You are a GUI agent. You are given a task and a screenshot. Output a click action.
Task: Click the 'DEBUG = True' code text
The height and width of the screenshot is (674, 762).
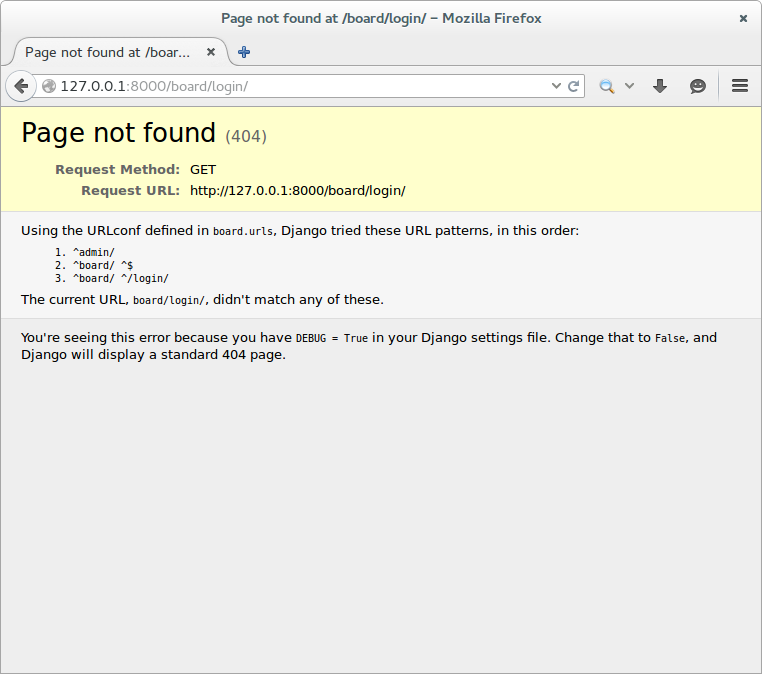click(331, 338)
